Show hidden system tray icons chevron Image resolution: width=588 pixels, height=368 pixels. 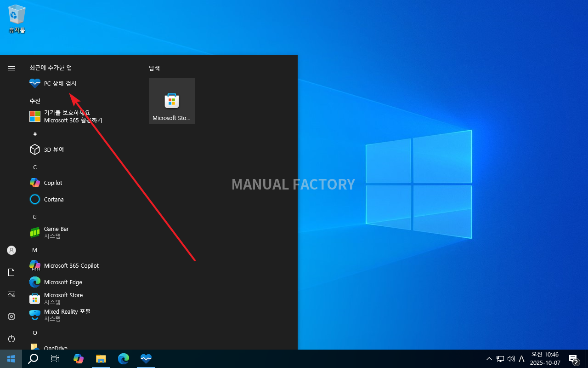click(x=489, y=359)
